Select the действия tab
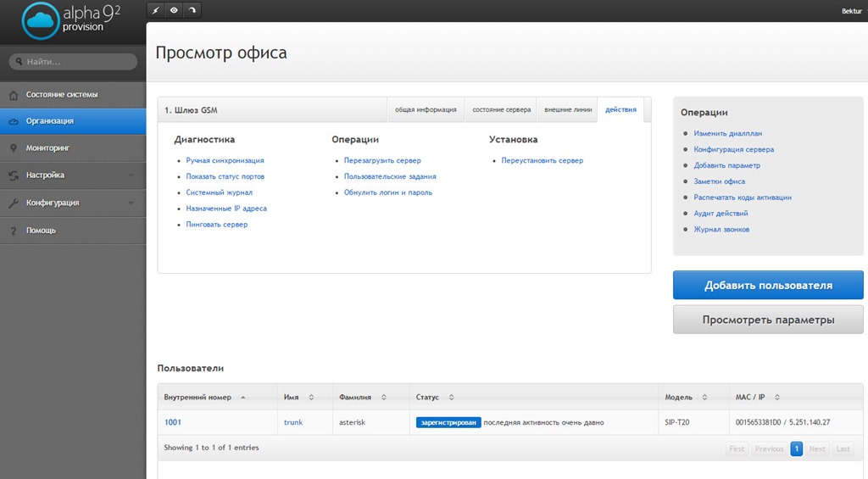 (x=620, y=109)
